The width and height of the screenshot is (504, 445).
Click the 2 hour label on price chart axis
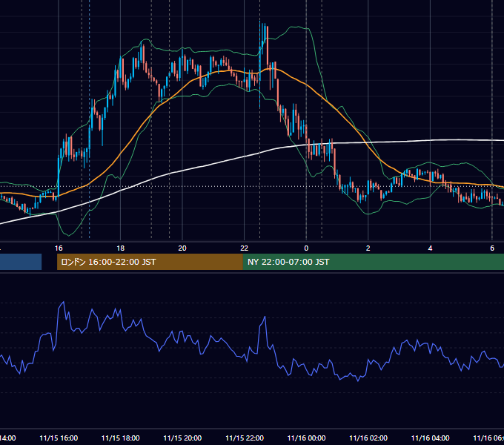[x=368, y=248]
